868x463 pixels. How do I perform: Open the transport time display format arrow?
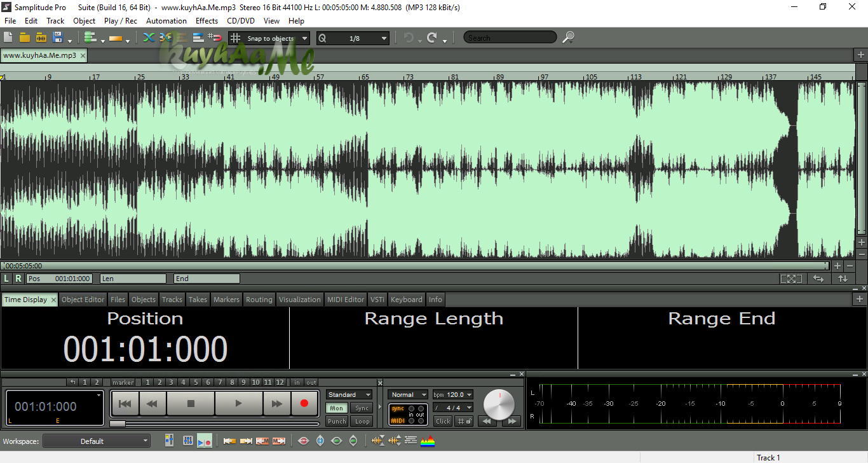[x=98, y=395]
